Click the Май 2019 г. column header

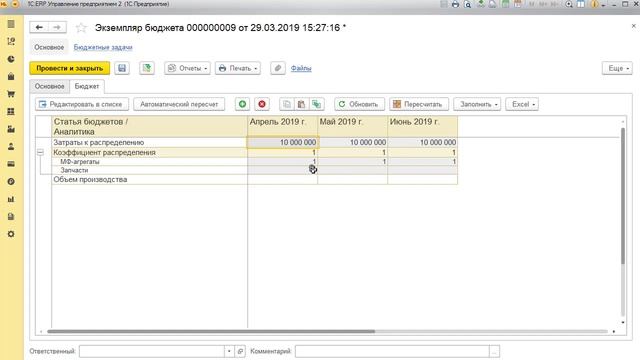[x=353, y=127]
